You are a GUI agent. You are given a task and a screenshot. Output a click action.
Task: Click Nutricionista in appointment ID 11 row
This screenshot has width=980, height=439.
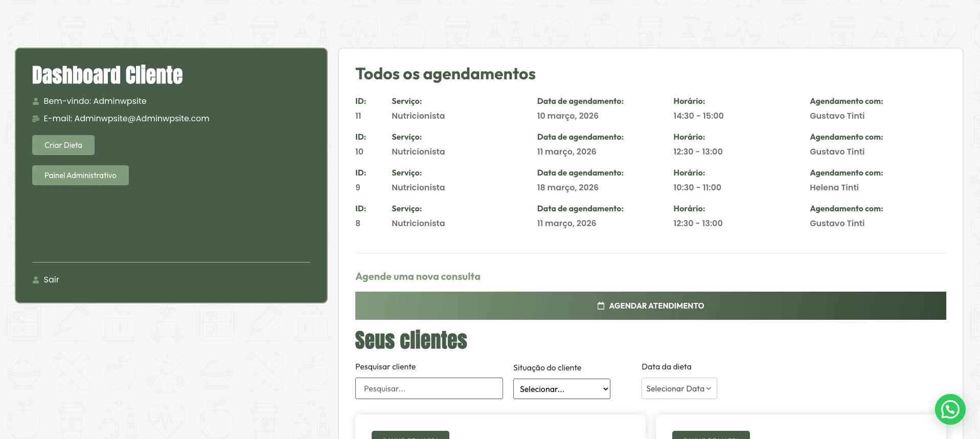[x=418, y=116]
